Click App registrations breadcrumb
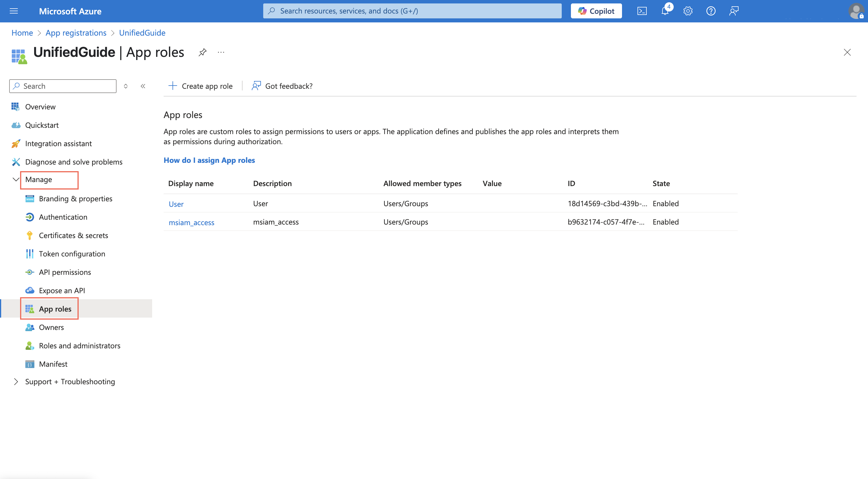The image size is (868, 479). pos(76,33)
